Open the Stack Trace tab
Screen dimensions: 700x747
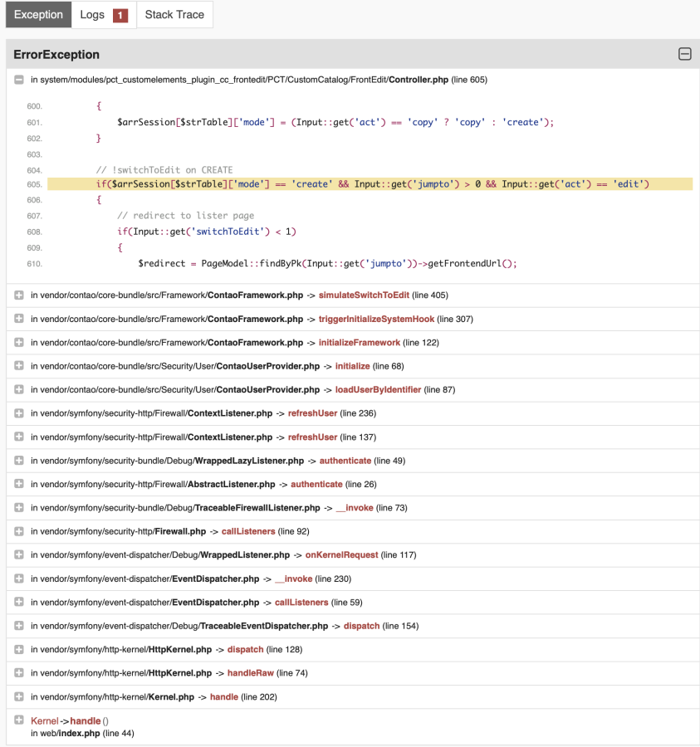click(174, 15)
